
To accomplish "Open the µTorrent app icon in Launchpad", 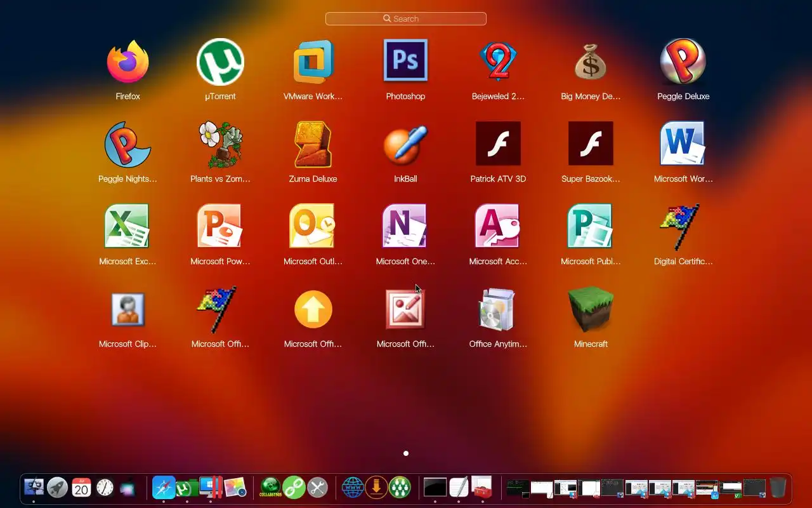I will click(x=220, y=62).
